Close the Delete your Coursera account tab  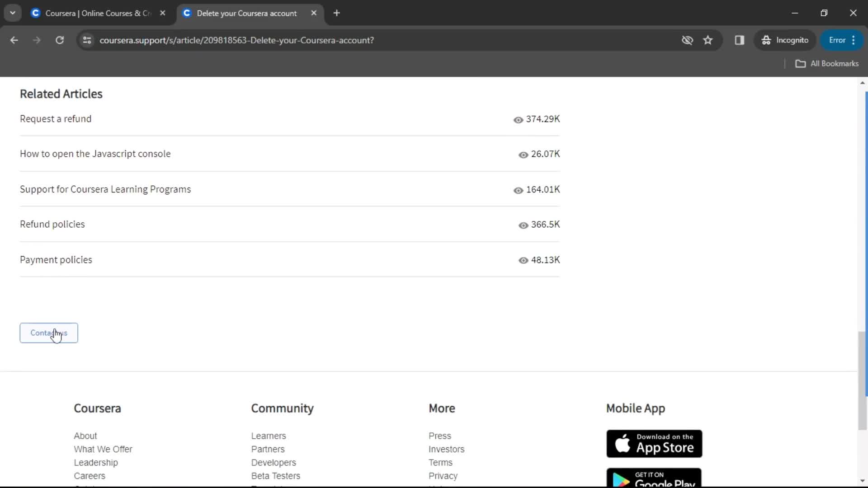[314, 13]
